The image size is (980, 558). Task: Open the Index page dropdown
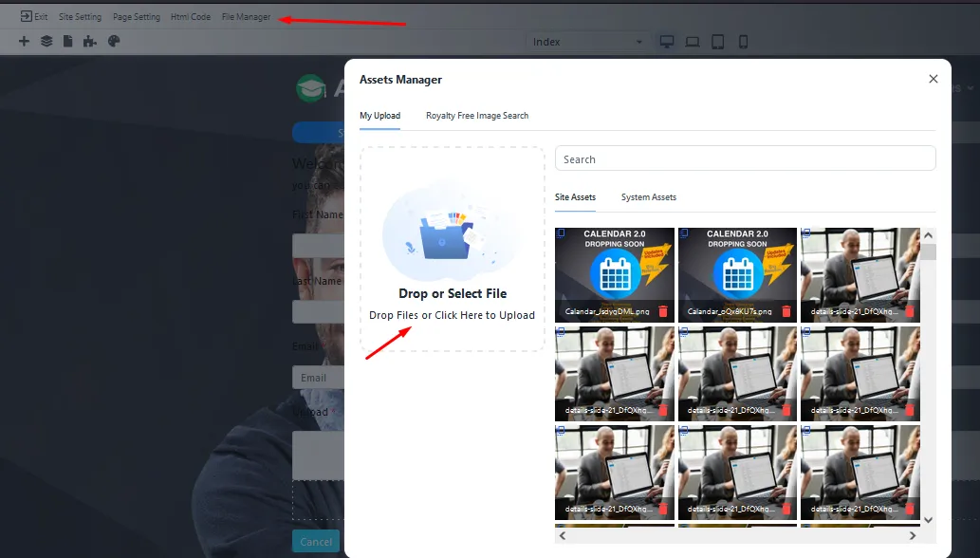point(587,42)
